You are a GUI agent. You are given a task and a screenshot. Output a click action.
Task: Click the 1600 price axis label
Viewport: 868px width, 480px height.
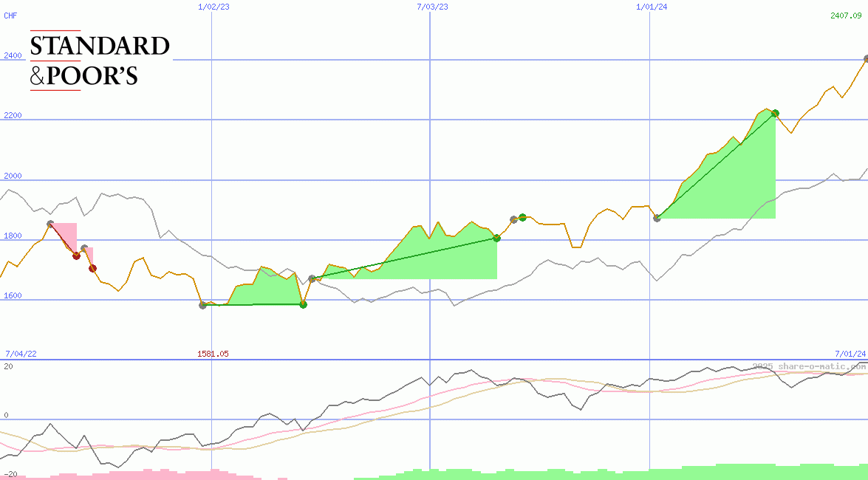pos(13,295)
